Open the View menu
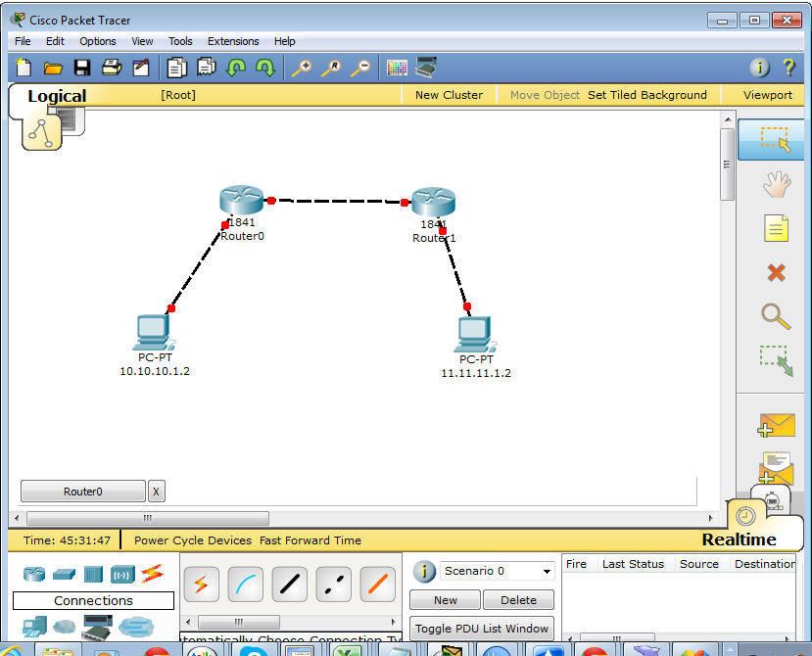The height and width of the screenshot is (656, 812). click(x=142, y=41)
